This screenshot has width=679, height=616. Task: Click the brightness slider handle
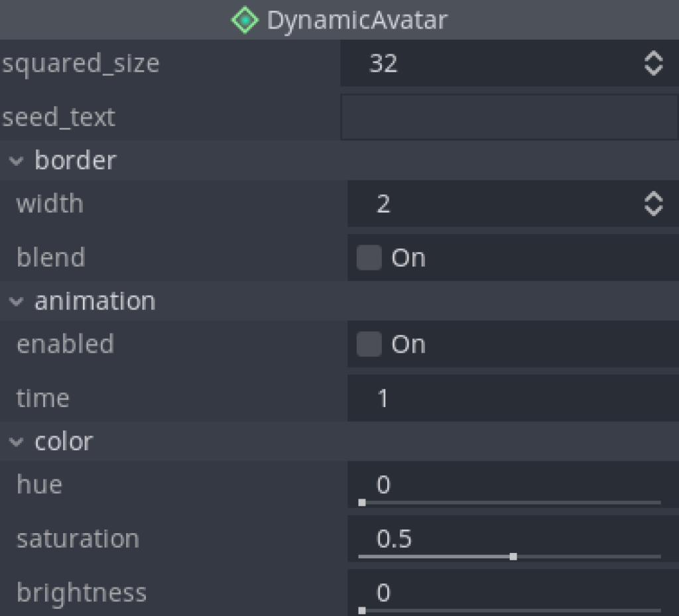click(361, 611)
